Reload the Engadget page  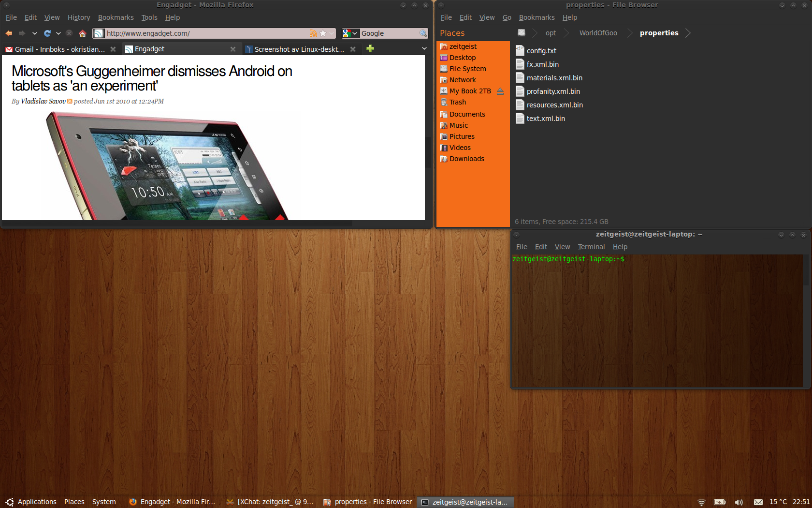pyautogui.click(x=47, y=33)
